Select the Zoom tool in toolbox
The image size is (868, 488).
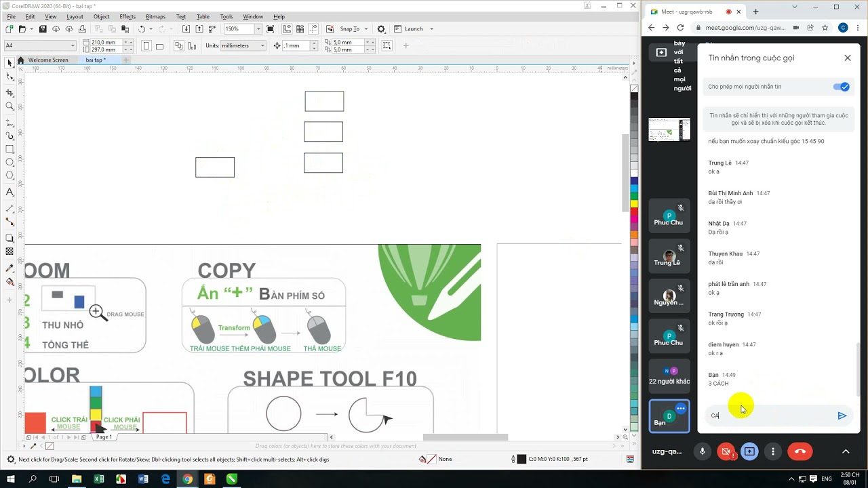tap(9, 106)
